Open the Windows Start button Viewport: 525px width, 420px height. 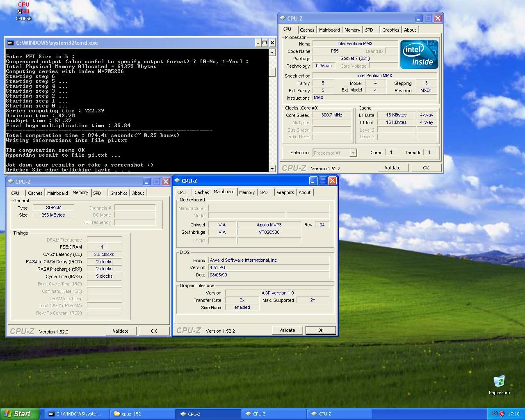(20, 414)
